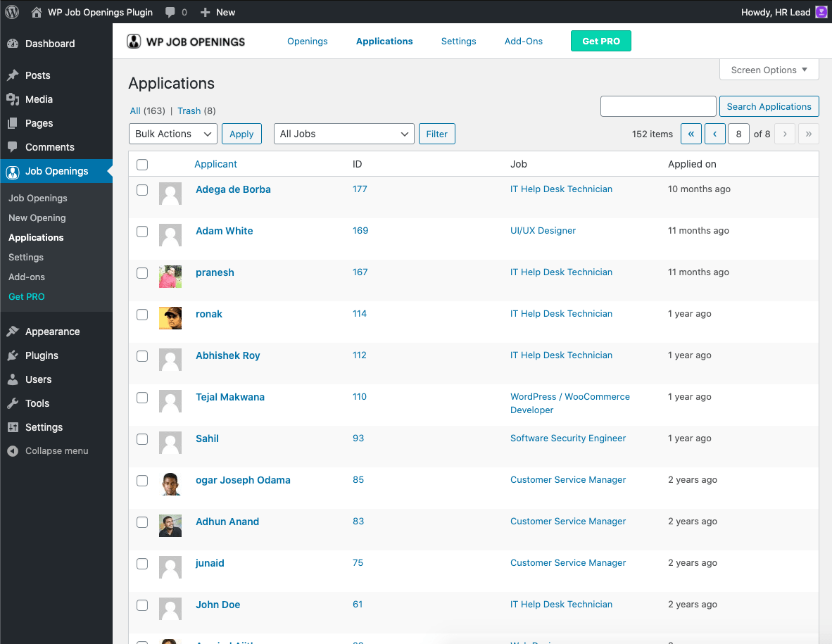Open New Opening submenu item
832x644 pixels.
(x=37, y=218)
